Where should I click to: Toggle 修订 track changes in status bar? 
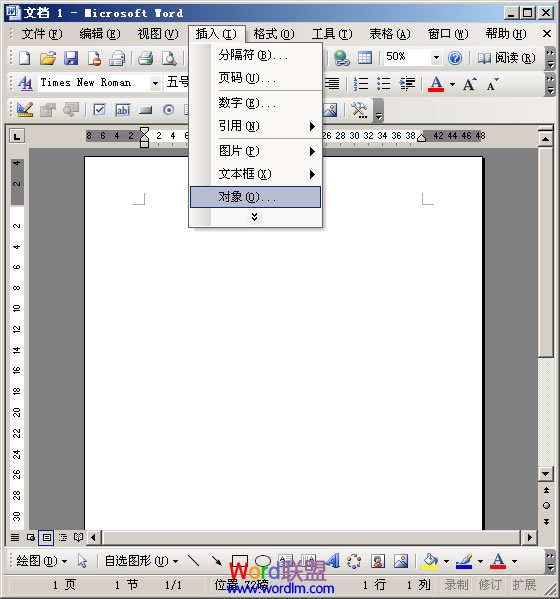[x=489, y=584]
